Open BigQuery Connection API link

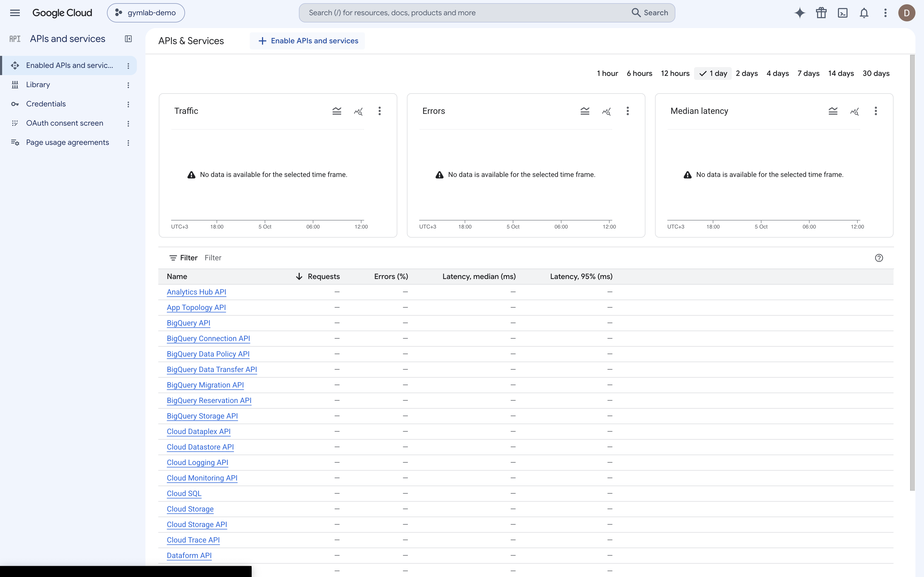(208, 339)
